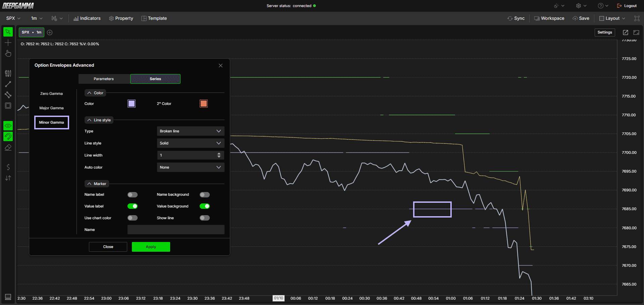
Task: Open the 1m timeframe dropdown
Action: pyautogui.click(x=37, y=18)
